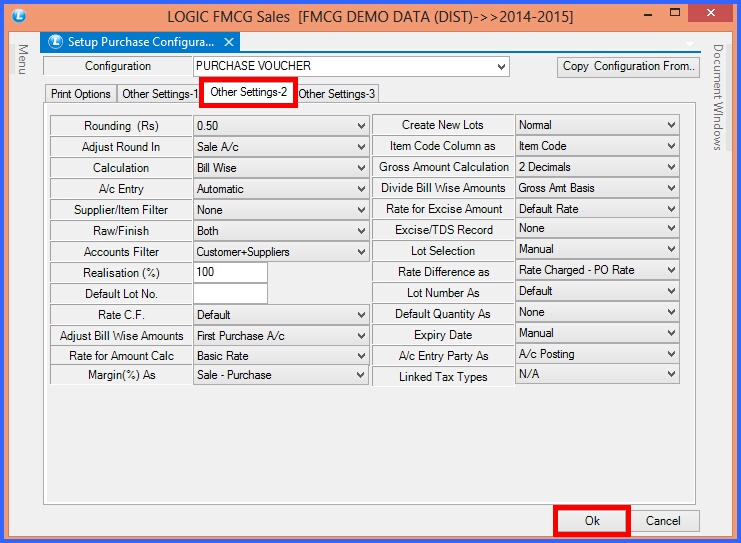This screenshot has height=543, width=741.
Task: Open Supplier/Item Filter dropdown
Action: pyautogui.click(x=281, y=210)
